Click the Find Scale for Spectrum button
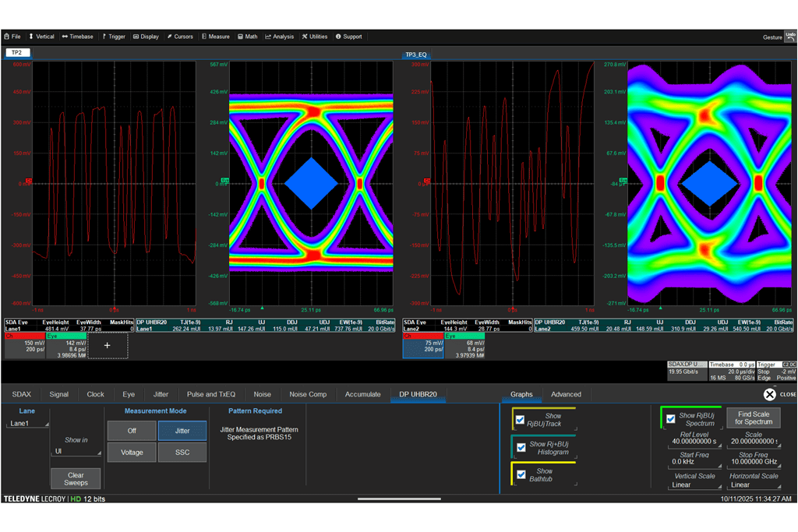This screenshot has height=532, width=798. point(752,418)
